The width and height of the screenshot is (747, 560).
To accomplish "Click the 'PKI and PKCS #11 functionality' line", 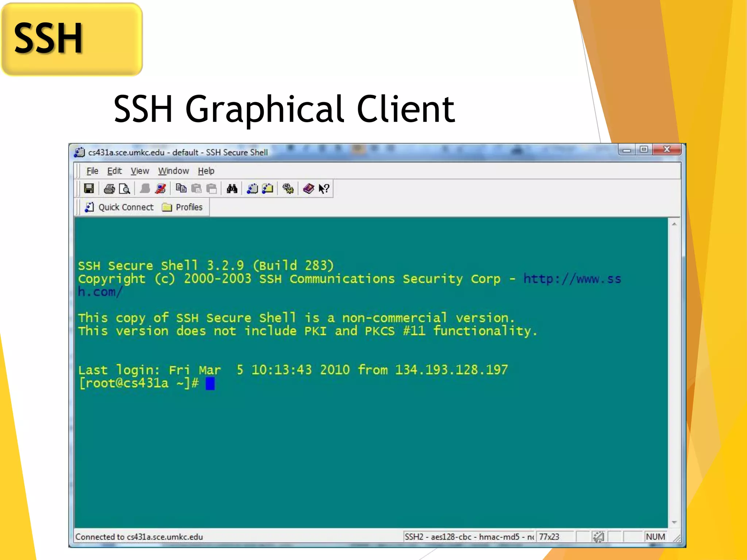I will pyautogui.click(x=308, y=331).
